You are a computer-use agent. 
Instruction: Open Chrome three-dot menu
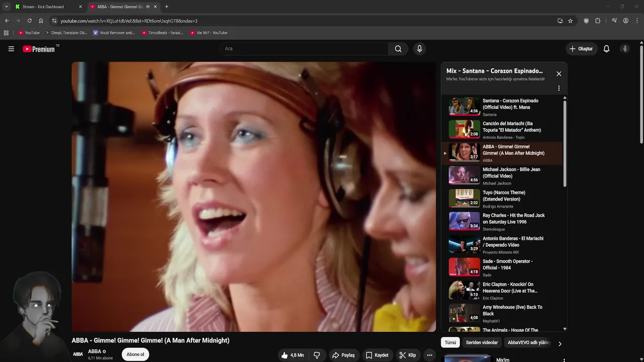click(637, 21)
